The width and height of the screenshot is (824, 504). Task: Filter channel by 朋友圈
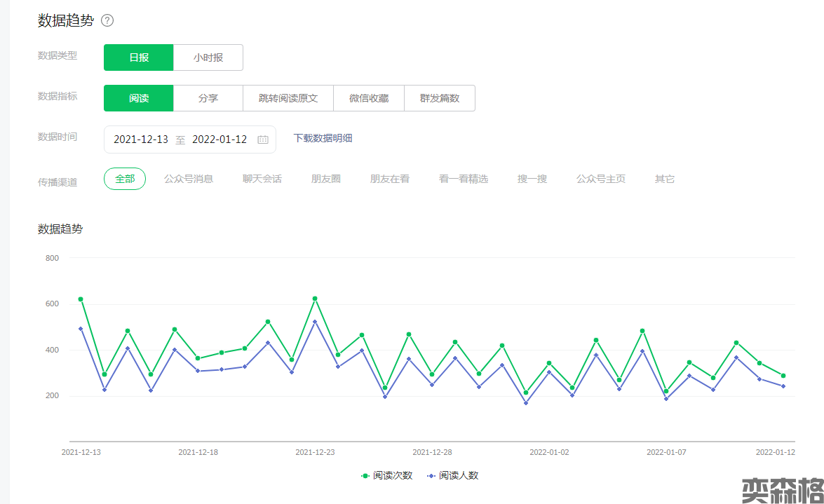pos(326,179)
